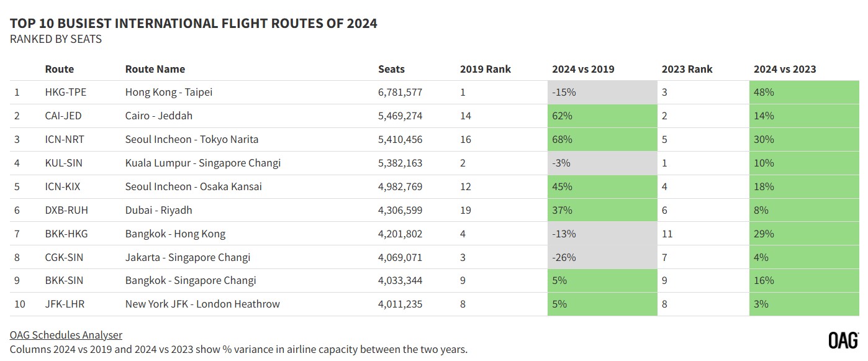Click the green 68% cell for ICN-NRT
This screenshot has width=868, height=361.
tap(602, 139)
